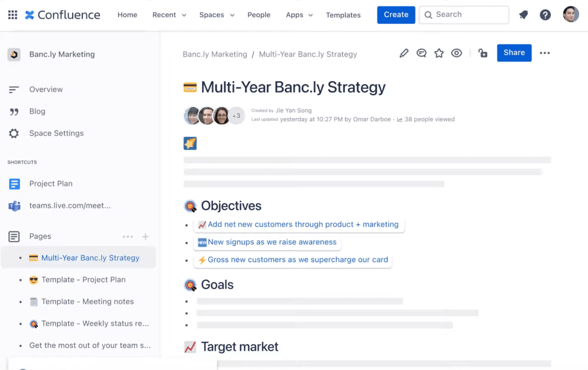Click Multi-Year Banc.ly Strategy breadcrumb
This screenshot has height=370, width=588.
(x=308, y=54)
